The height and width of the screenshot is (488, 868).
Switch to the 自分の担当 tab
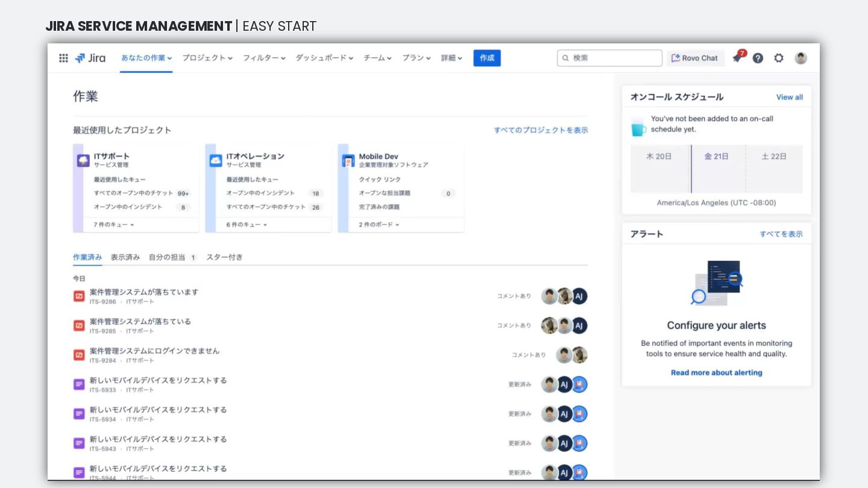(x=173, y=257)
